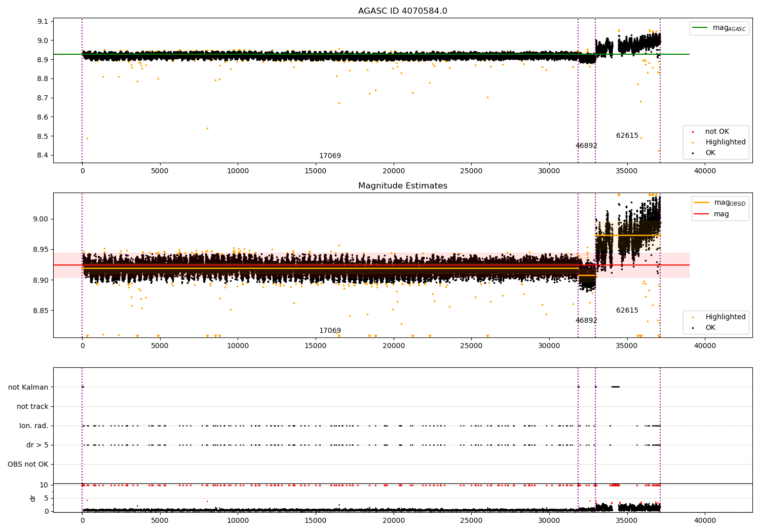This screenshot has height=532, width=760.
Task: Click the 46892 annotation in the top plot
Action: tap(586, 146)
